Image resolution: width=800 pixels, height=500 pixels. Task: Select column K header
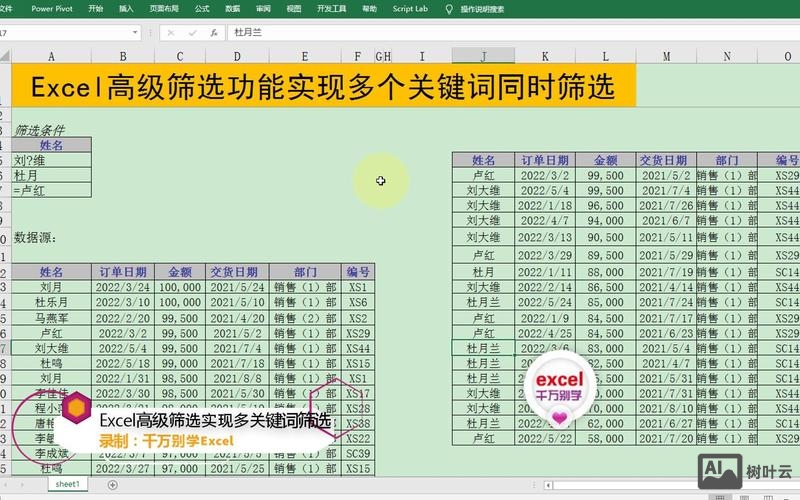(x=545, y=56)
